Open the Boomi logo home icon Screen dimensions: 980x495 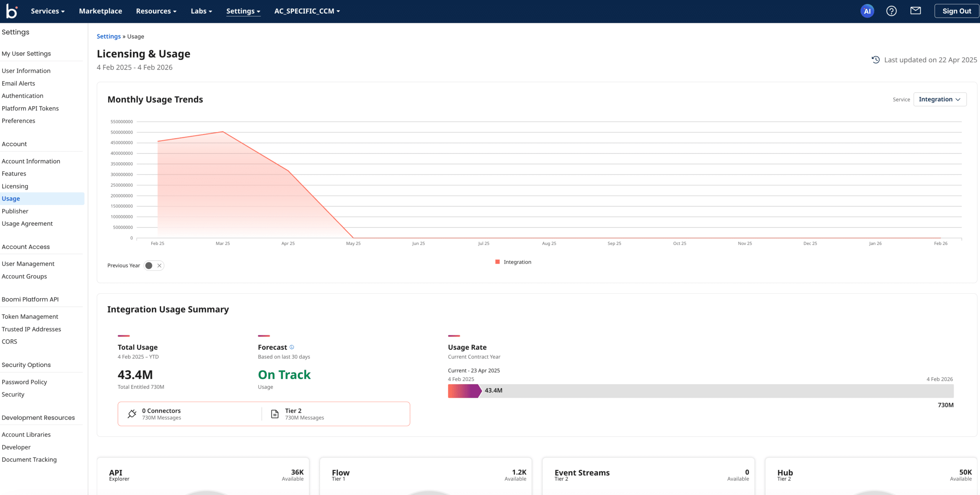[x=11, y=11]
